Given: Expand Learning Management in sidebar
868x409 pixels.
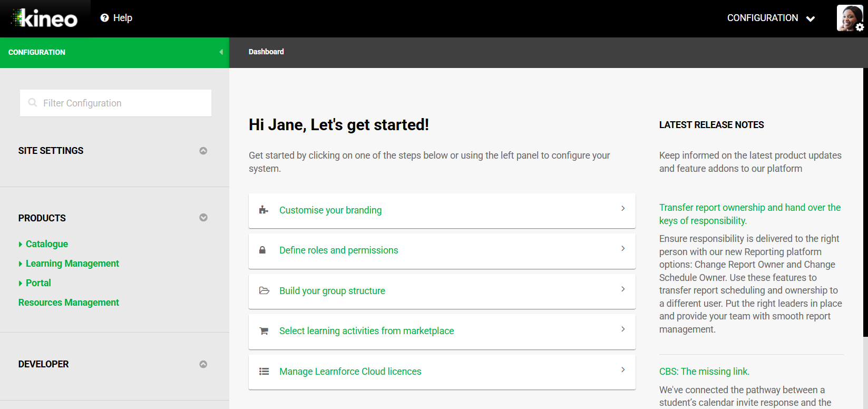Looking at the screenshot, I should (21, 264).
